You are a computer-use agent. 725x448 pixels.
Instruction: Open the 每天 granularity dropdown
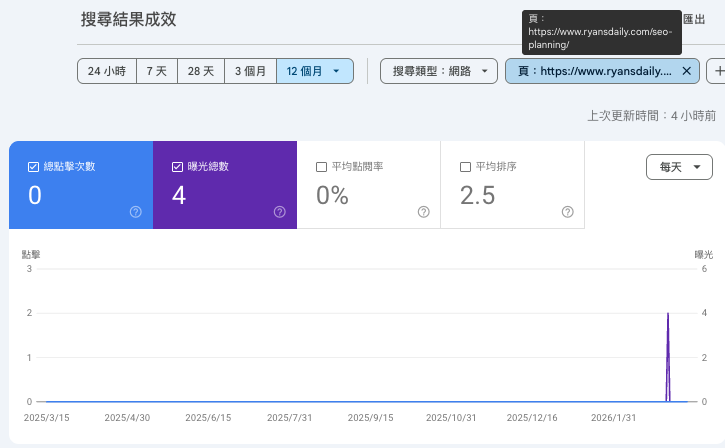pyautogui.click(x=679, y=168)
